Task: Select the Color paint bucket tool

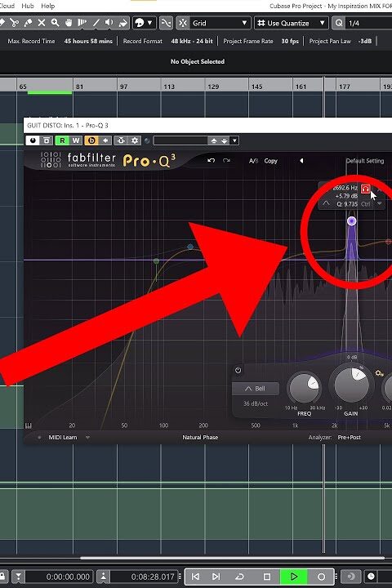Action: tap(122, 23)
